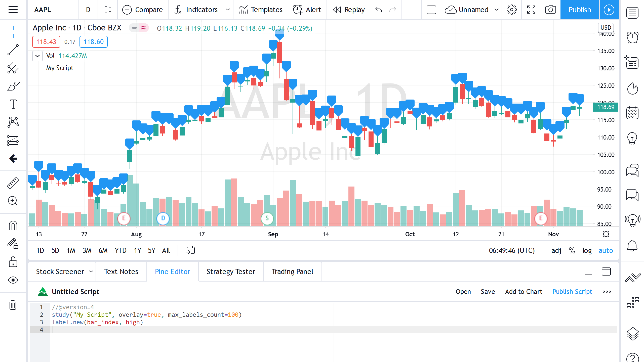Viewport: 644px width, 362px height.
Task: Click the red 118.43 sell price box
Action: (x=46, y=42)
